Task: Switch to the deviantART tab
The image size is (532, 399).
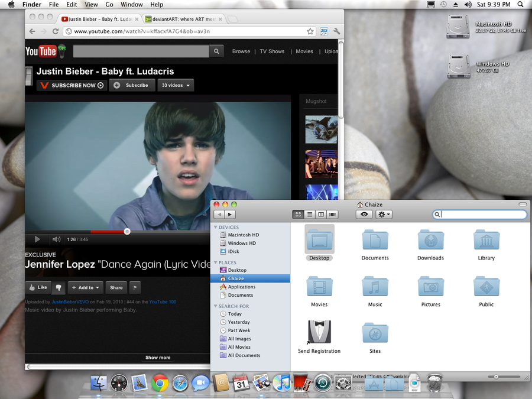Action: pos(184,19)
